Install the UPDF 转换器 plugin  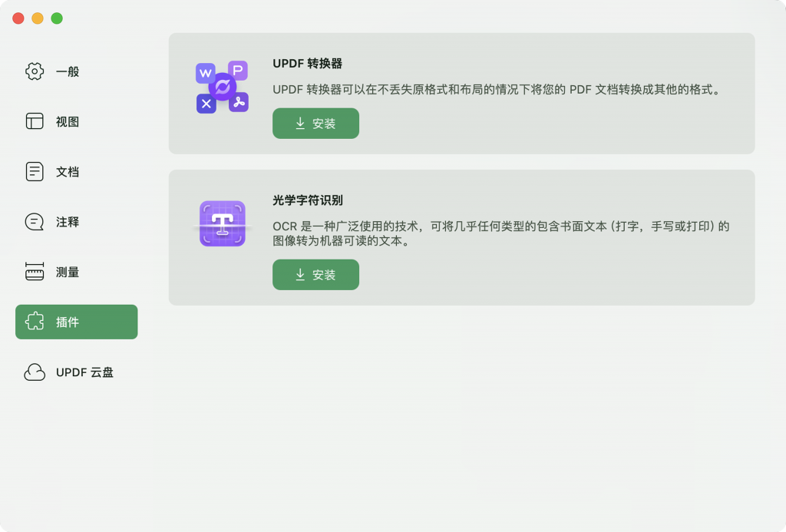click(315, 124)
